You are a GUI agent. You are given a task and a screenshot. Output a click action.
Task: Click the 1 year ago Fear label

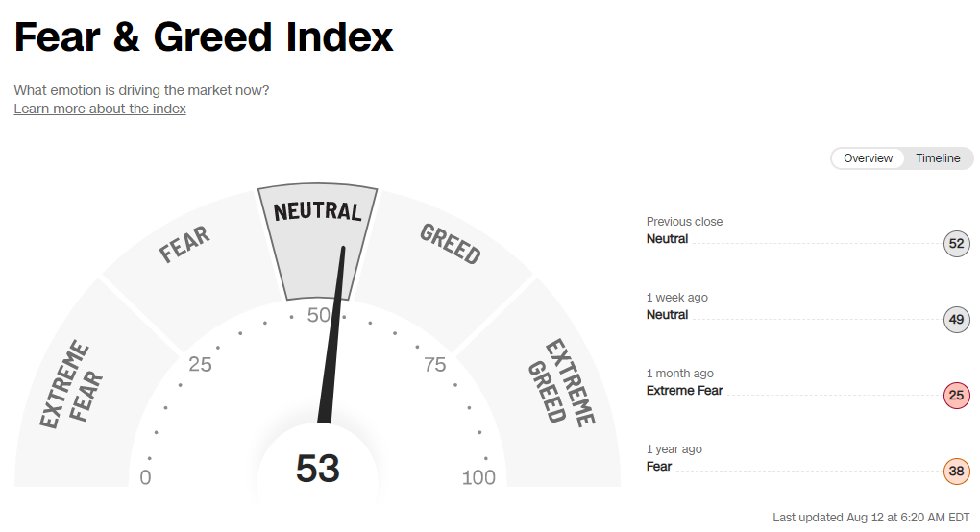point(659,466)
